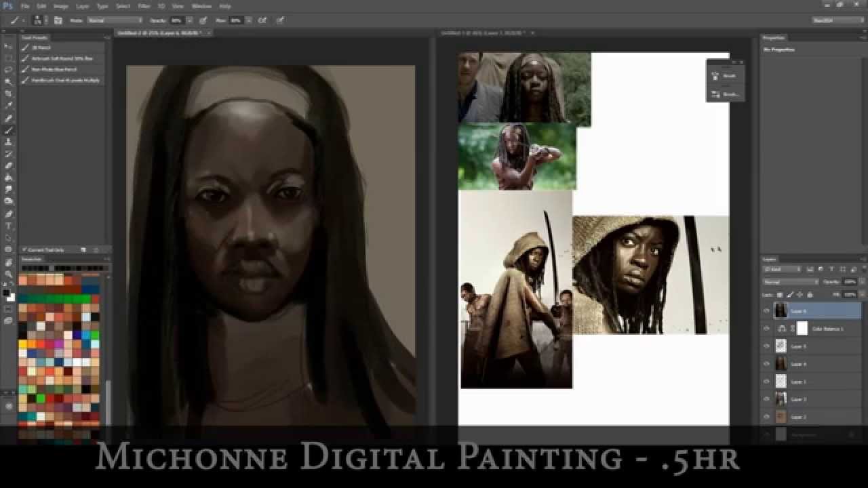Hide the Color Balance 1 layer
Screen dimensions: 868x488
point(767,329)
